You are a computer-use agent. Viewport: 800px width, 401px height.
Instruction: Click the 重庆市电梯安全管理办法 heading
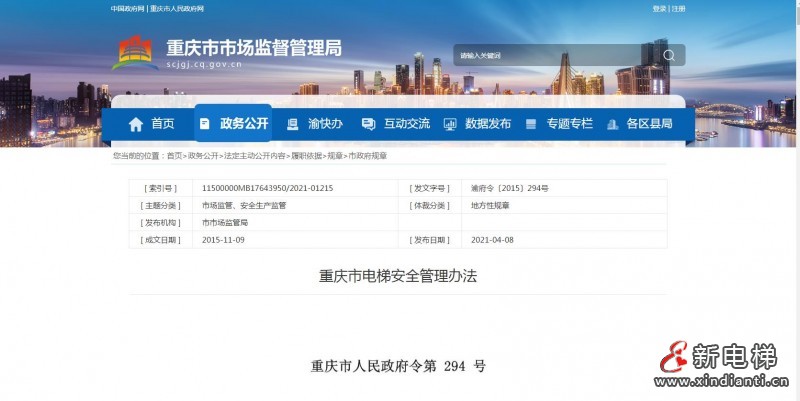click(x=398, y=276)
